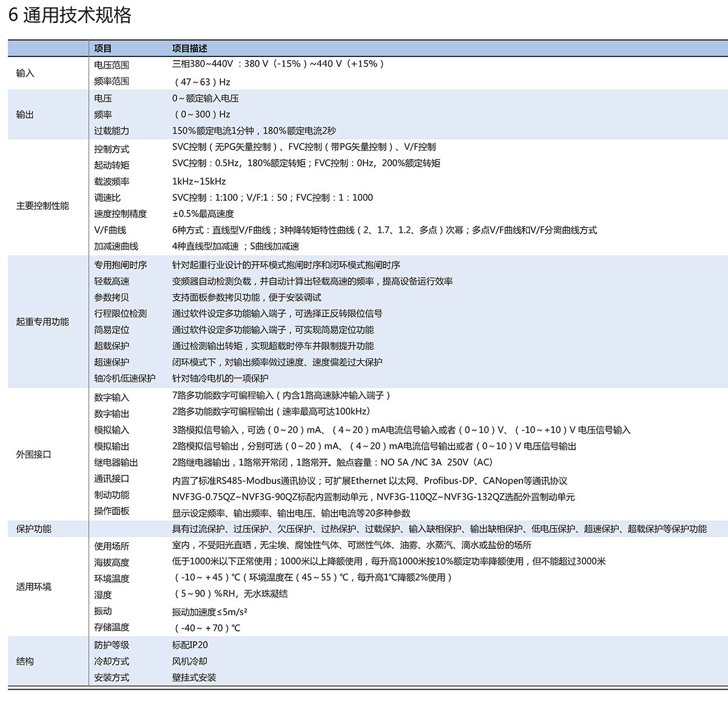Click the 项目 column header
This screenshot has height=706, width=728.
[103, 49]
